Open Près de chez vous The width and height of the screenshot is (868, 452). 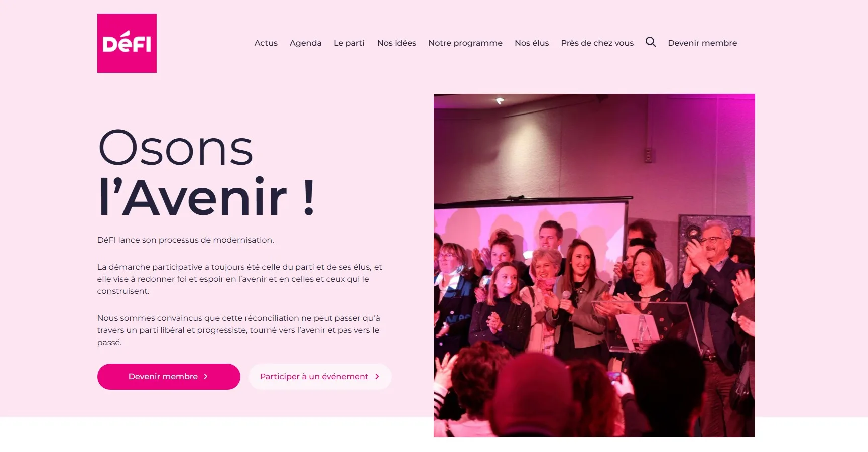pyautogui.click(x=597, y=43)
